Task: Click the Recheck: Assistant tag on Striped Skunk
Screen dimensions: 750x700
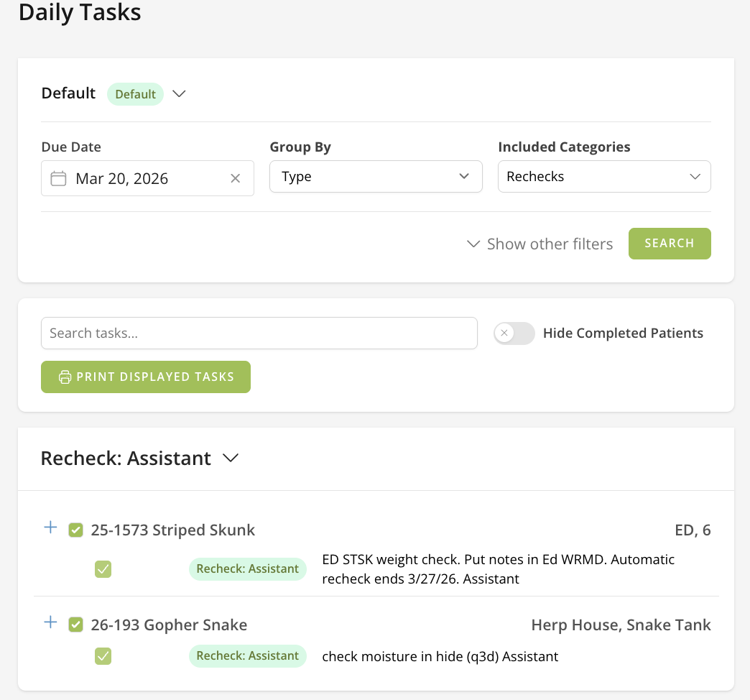Action: point(248,569)
